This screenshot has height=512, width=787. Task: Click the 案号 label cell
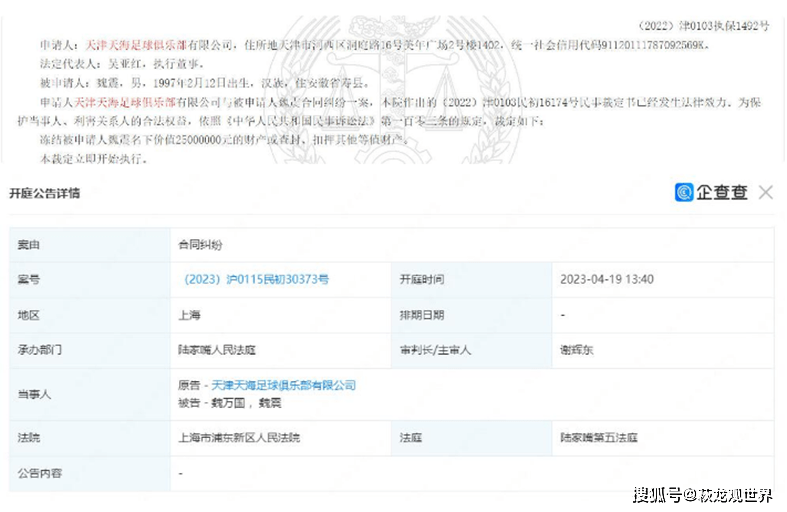90,280
